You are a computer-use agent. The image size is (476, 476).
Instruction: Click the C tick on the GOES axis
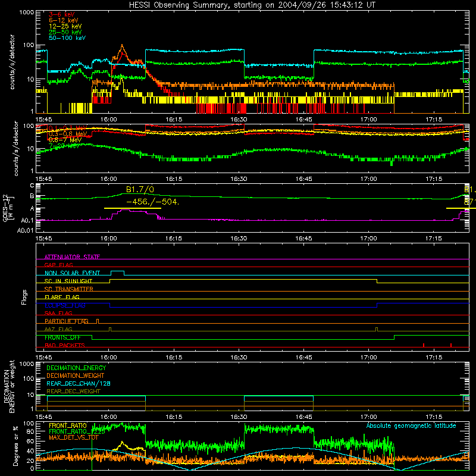32,186
